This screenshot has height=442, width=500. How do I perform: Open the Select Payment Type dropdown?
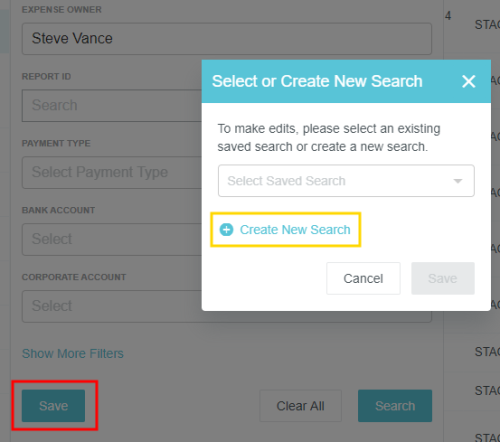pos(112,172)
